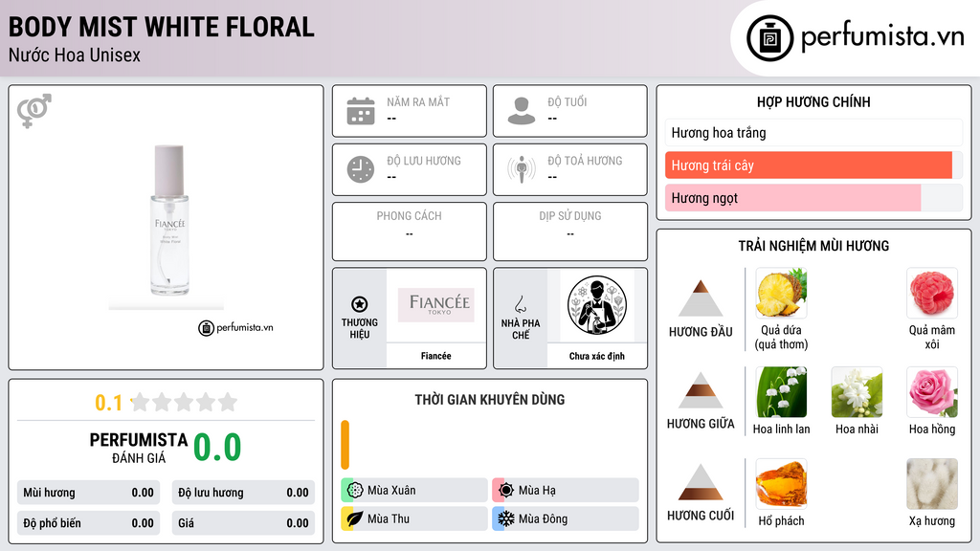Click the clock icon for Độ lưu hương
The width and height of the screenshot is (980, 551).
pyautogui.click(x=361, y=169)
